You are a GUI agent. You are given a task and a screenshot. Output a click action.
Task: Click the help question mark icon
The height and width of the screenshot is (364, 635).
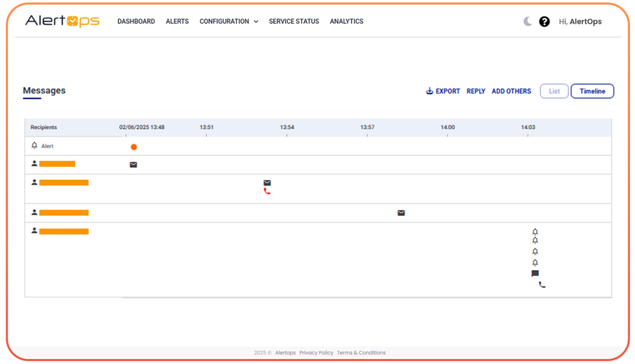[544, 20]
